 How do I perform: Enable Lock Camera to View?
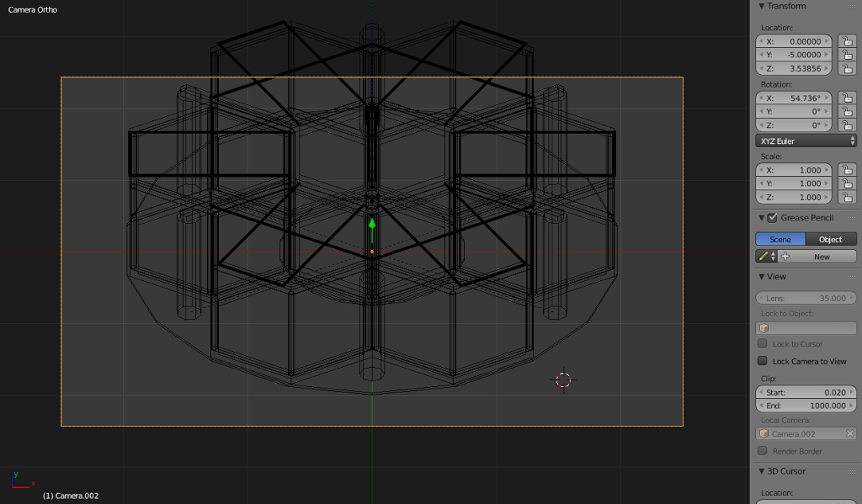tap(763, 361)
